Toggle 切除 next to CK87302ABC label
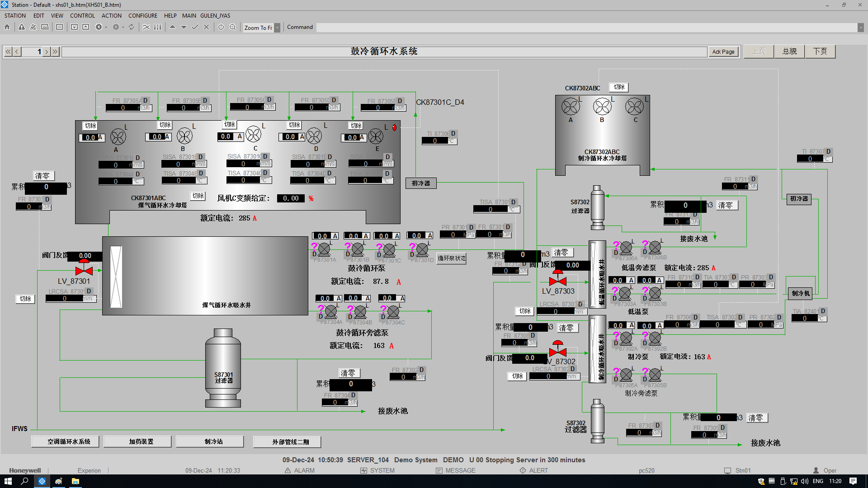This screenshot has width=868, height=488. coord(619,87)
